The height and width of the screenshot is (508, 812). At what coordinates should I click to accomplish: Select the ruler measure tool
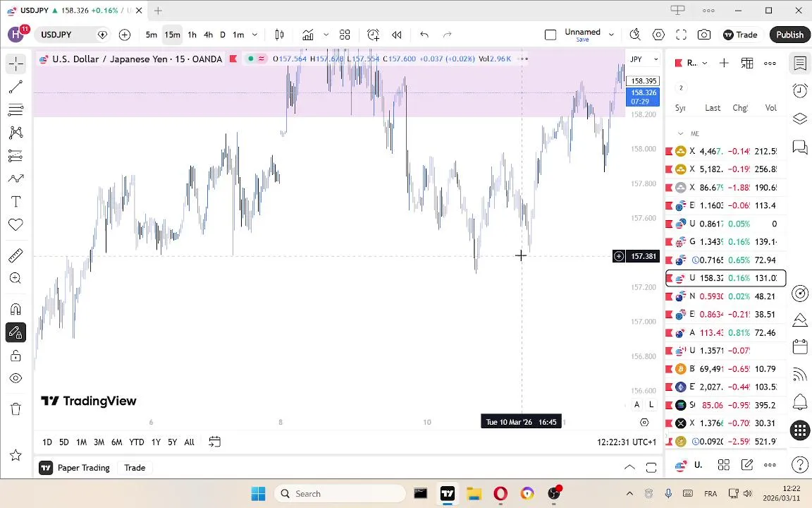click(16, 255)
